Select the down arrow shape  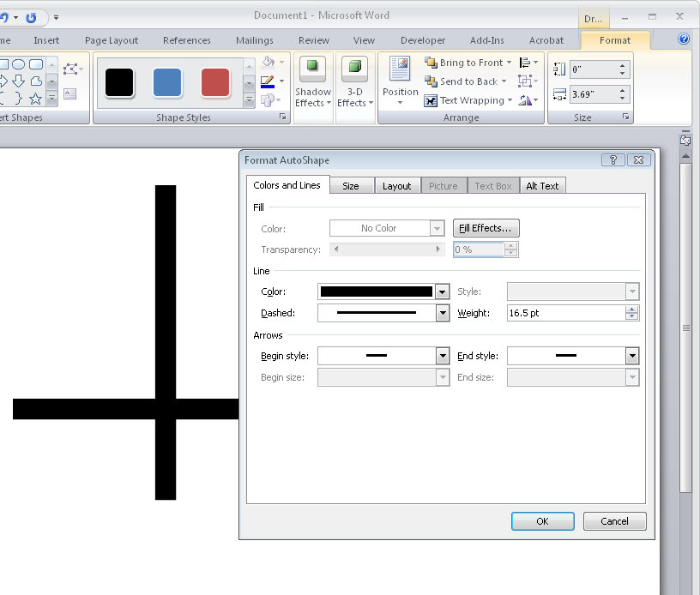click(x=18, y=81)
